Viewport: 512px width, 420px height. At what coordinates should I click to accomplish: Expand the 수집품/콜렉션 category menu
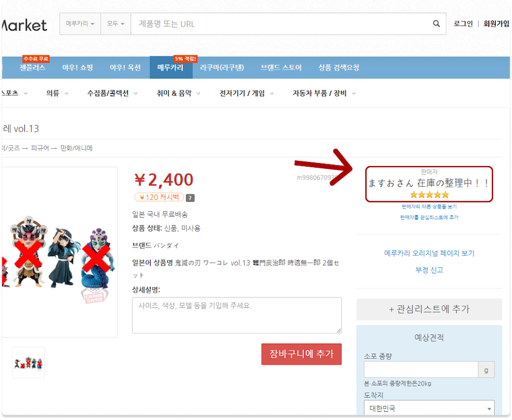(x=112, y=93)
